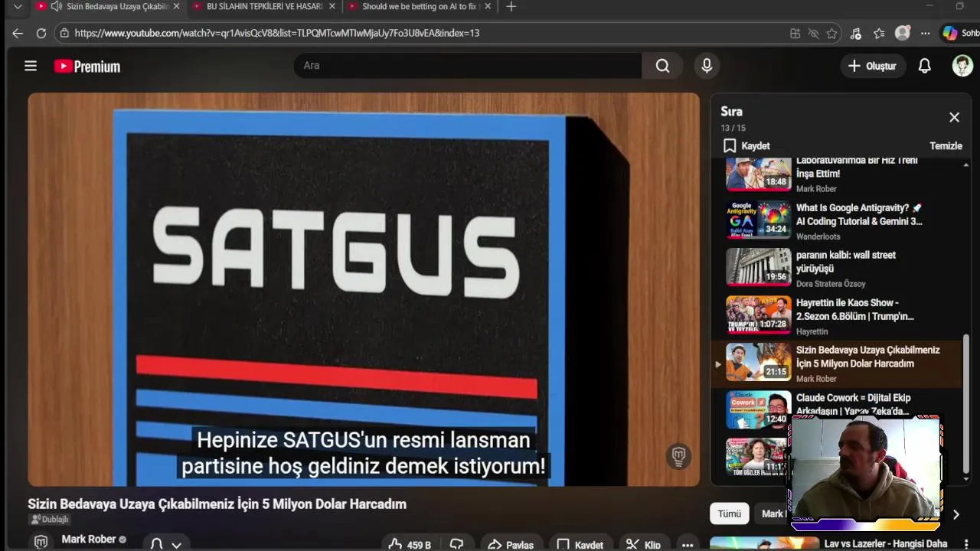Open the browser tab search chevron

pyautogui.click(x=18, y=6)
